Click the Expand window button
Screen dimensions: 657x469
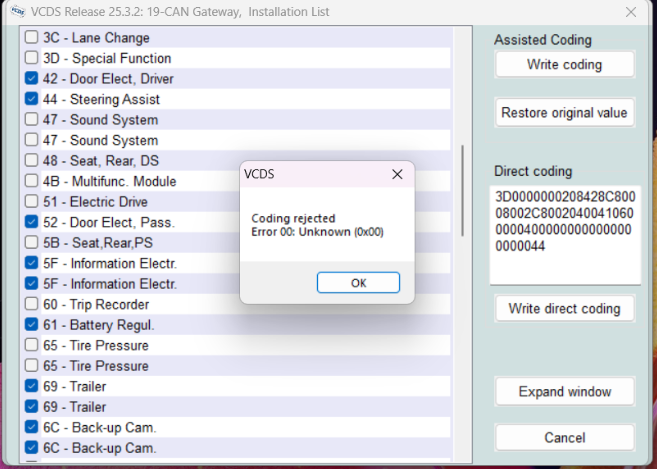(x=564, y=391)
